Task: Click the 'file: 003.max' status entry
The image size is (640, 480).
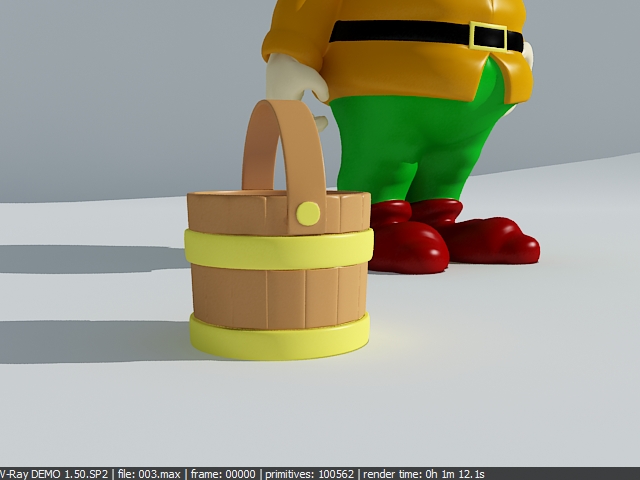Action: point(149,474)
